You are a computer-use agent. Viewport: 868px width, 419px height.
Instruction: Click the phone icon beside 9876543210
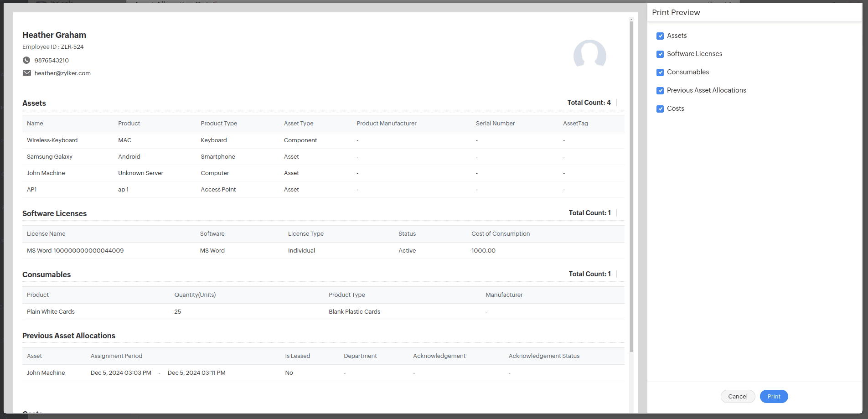click(26, 60)
